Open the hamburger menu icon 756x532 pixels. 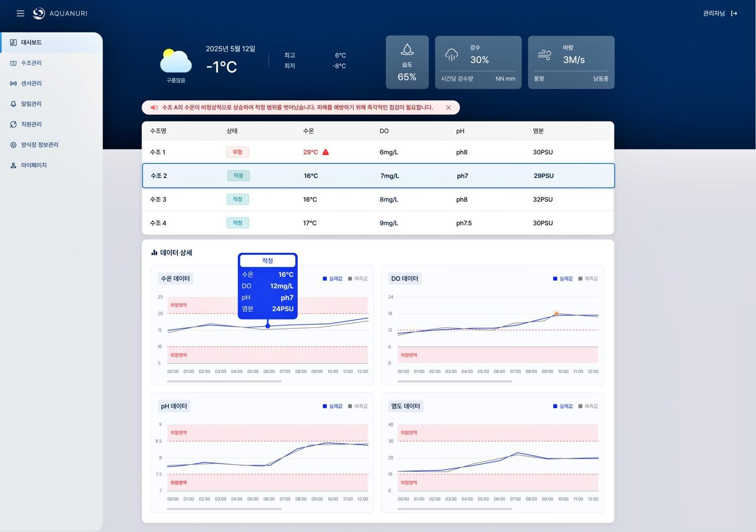pyautogui.click(x=20, y=13)
